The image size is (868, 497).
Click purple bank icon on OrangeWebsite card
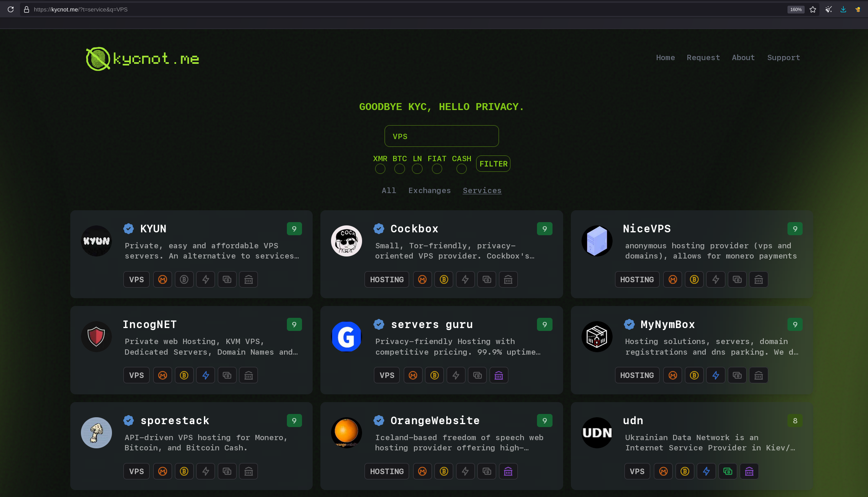[x=508, y=471]
